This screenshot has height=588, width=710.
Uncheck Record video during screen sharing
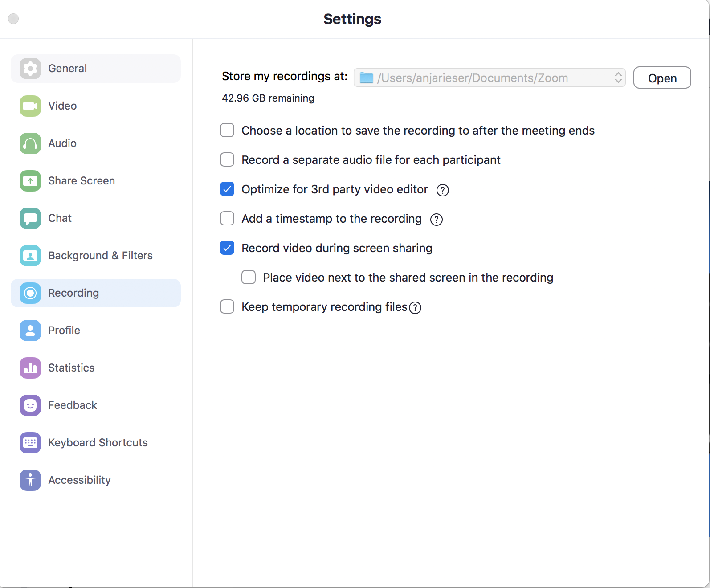[227, 248]
